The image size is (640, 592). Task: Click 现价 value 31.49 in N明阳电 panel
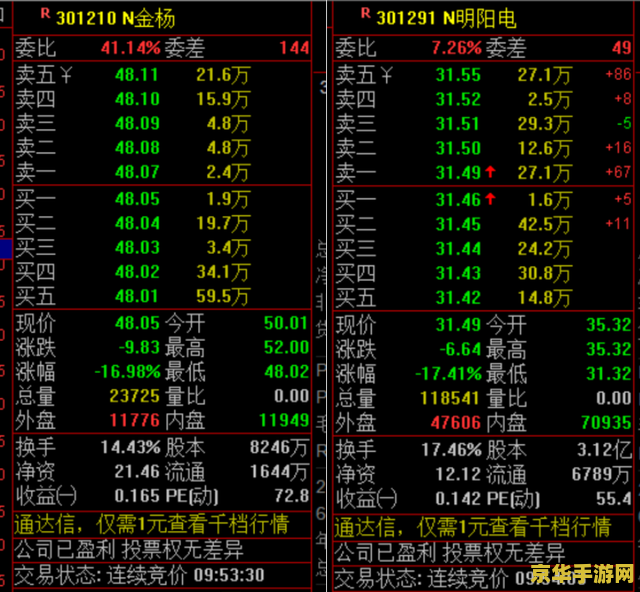(458, 325)
